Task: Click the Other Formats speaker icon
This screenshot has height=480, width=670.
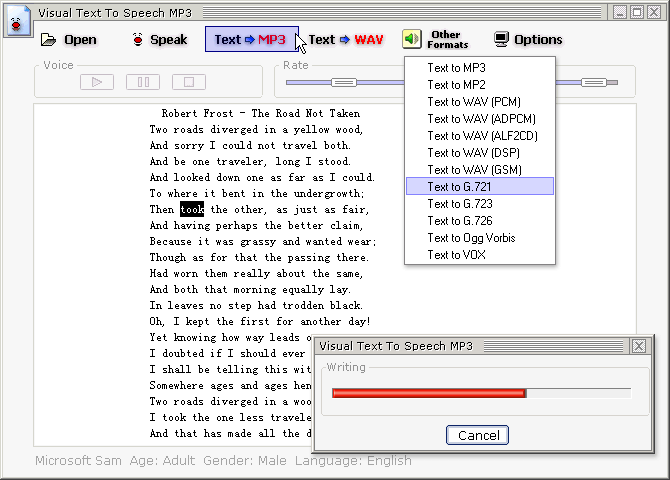Action: [x=411, y=39]
